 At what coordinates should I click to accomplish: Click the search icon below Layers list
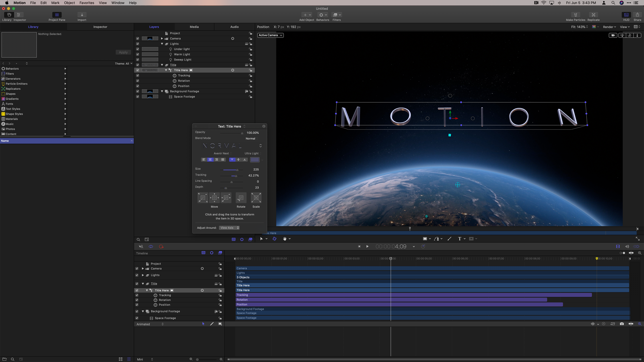(138, 240)
